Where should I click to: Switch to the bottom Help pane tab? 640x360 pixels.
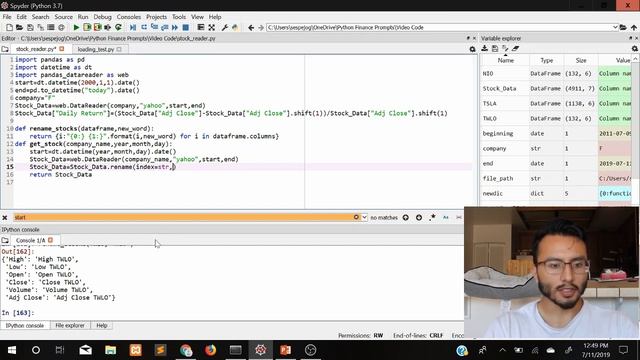(102, 326)
